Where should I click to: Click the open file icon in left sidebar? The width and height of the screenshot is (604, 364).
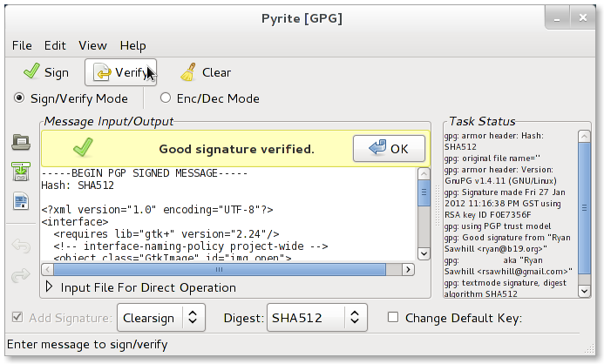[21, 142]
